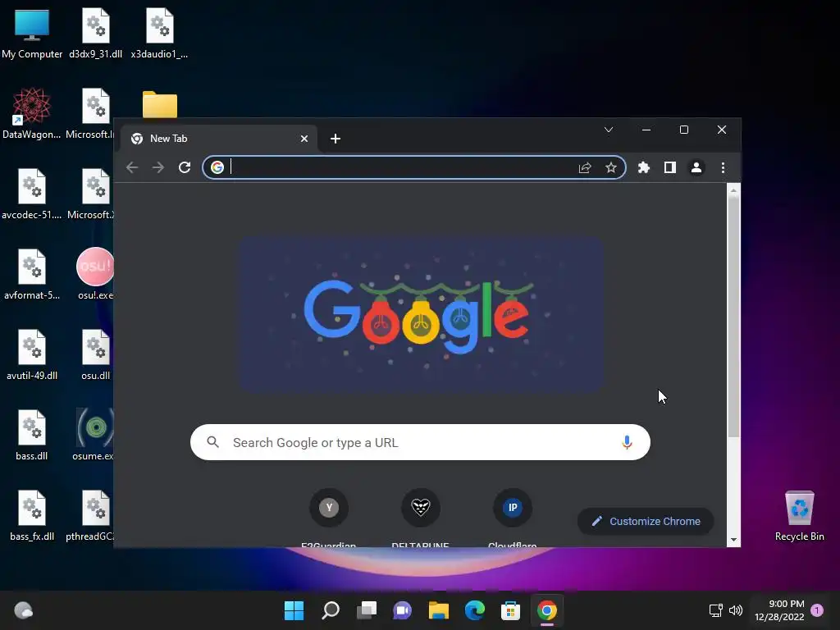Viewport: 840px width, 630px height.
Task: Select Microsoft.X file above osu!.exe
Action: (x=91, y=194)
